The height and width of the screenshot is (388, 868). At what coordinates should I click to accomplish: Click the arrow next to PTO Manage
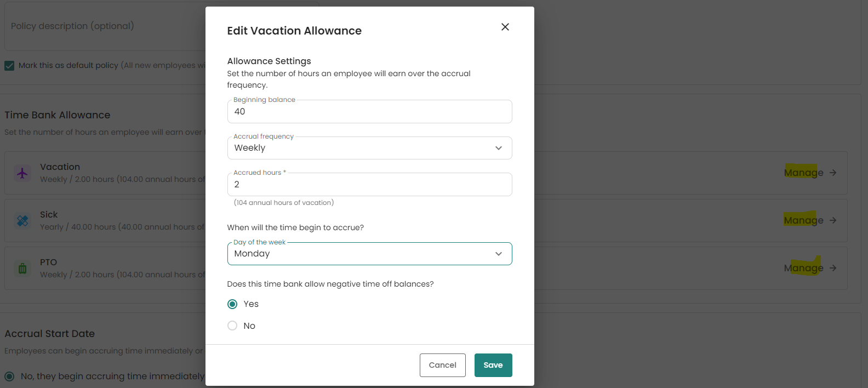coord(833,268)
